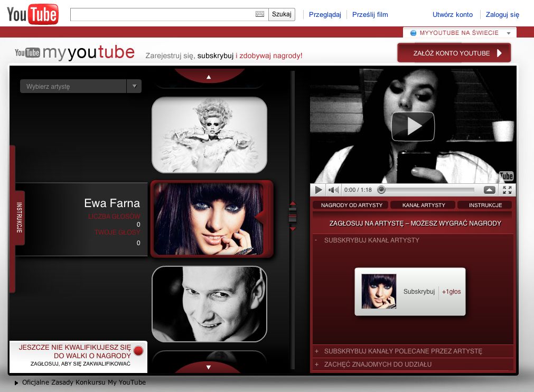Click the Wybierz artystę dropdown arrow
The width and height of the screenshot is (534, 392).
tap(134, 86)
